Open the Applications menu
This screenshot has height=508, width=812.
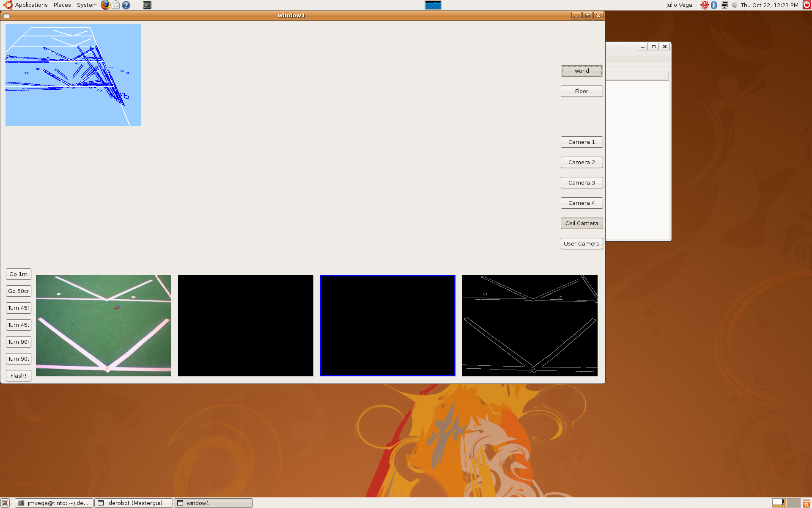31,5
